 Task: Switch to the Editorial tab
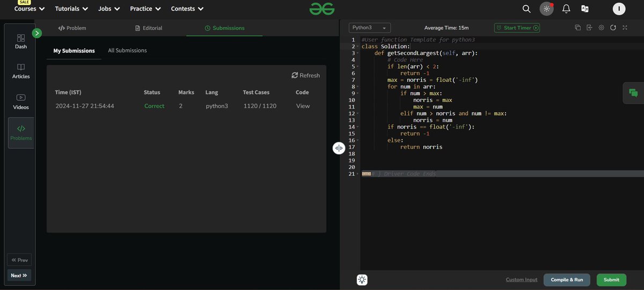(149, 28)
